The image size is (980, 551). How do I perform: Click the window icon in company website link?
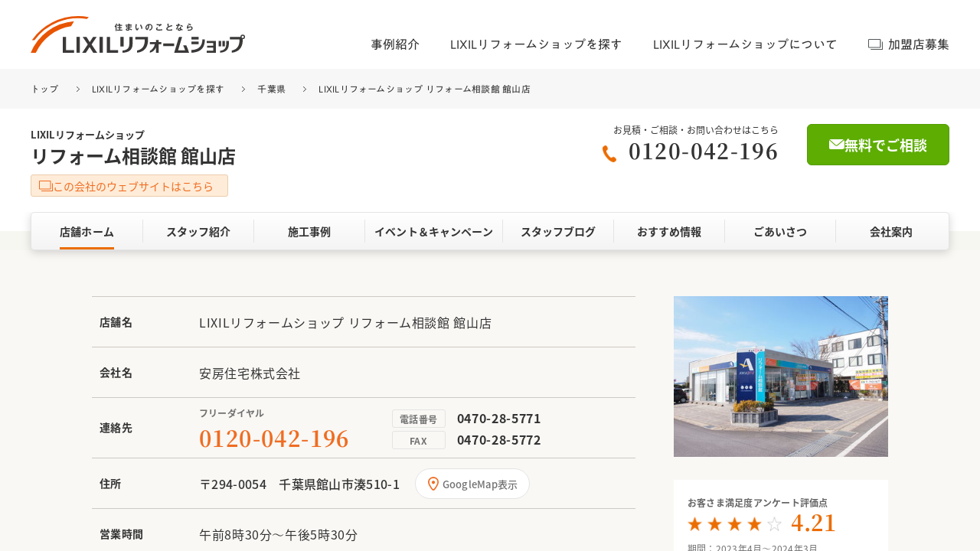pos(45,186)
